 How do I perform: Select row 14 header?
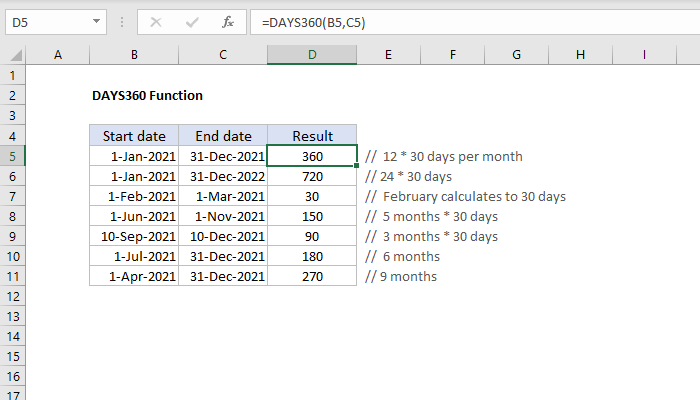coord(12,337)
